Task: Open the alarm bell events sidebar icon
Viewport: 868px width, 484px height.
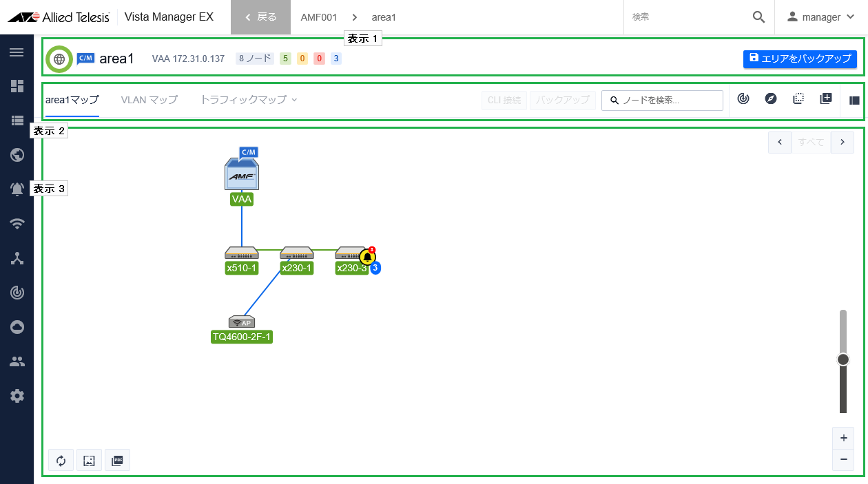Action: pyautogui.click(x=17, y=189)
